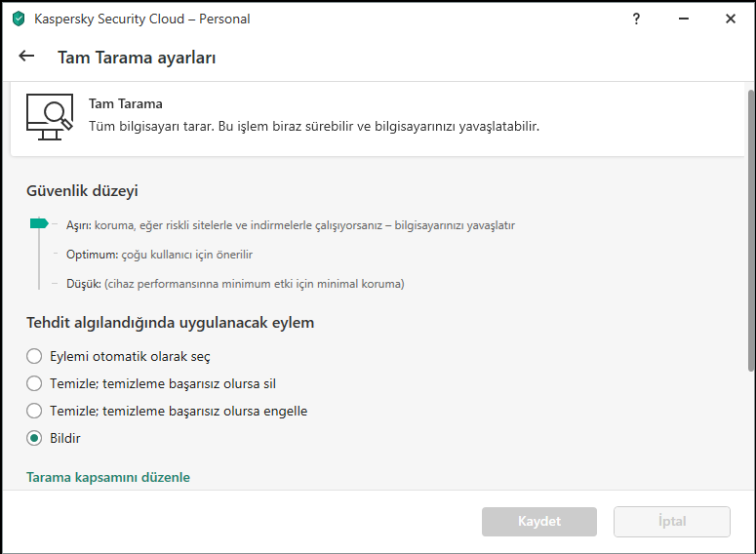Click the İptal button
756x554 pixels.
(x=672, y=521)
